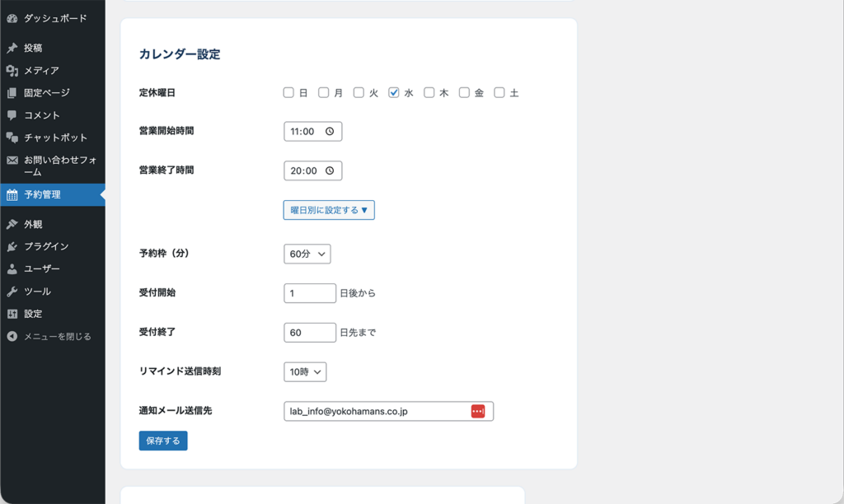Click the clock icon in 営業開始時間 field
Image resolution: width=844 pixels, height=504 pixels.
click(x=330, y=132)
